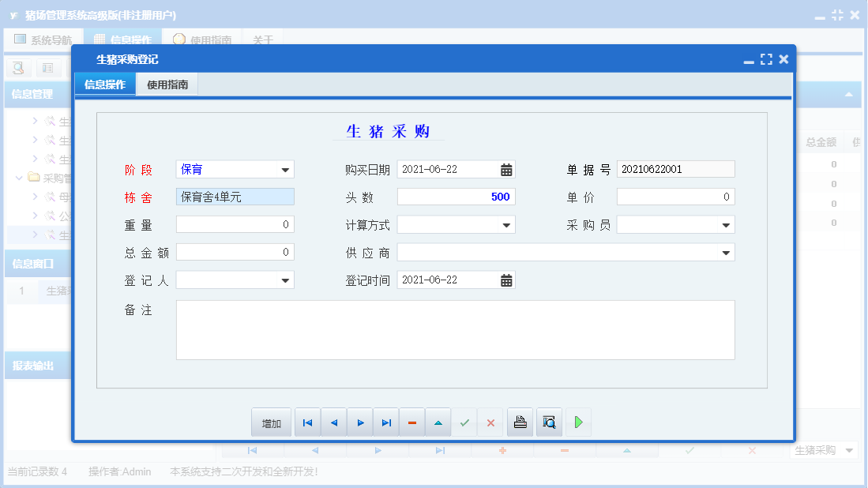Click the 增加 (Add) button
The image size is (868, 488).
coord(271,423)
